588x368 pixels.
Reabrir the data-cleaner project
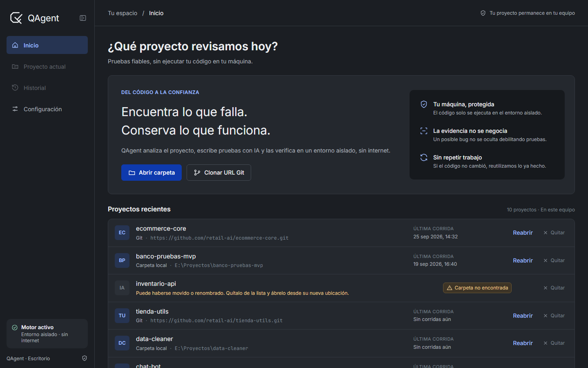(x=523, y=343)
